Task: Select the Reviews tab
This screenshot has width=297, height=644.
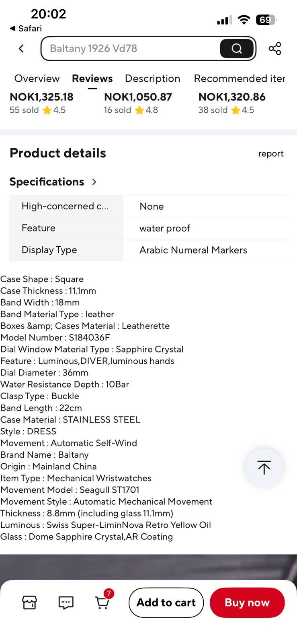Action: 92,78
